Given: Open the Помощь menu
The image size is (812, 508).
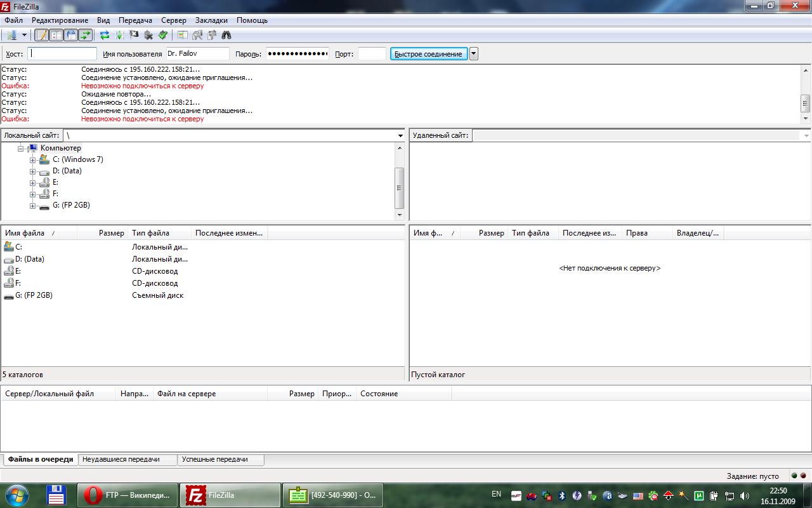Looking at the screenshot, I should [x=252, y=20].
